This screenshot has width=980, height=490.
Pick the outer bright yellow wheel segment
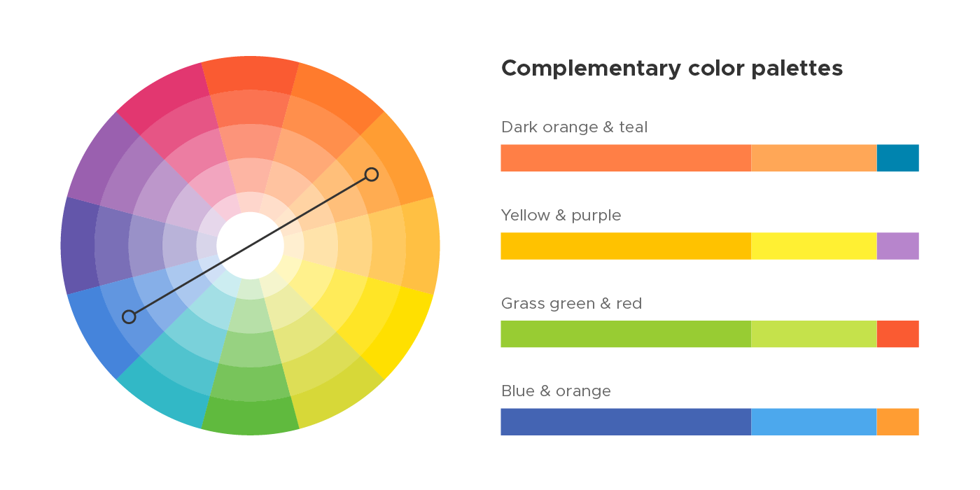[409, 329]
